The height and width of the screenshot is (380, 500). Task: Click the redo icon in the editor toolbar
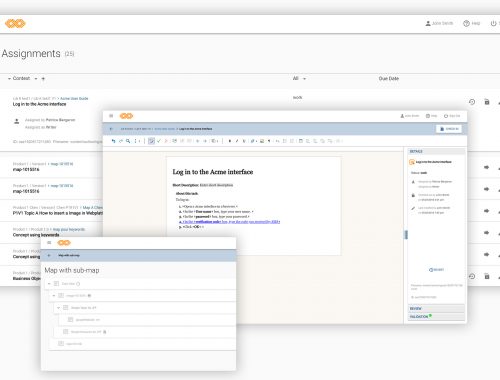pyautogui.click(x=121, y=141)
